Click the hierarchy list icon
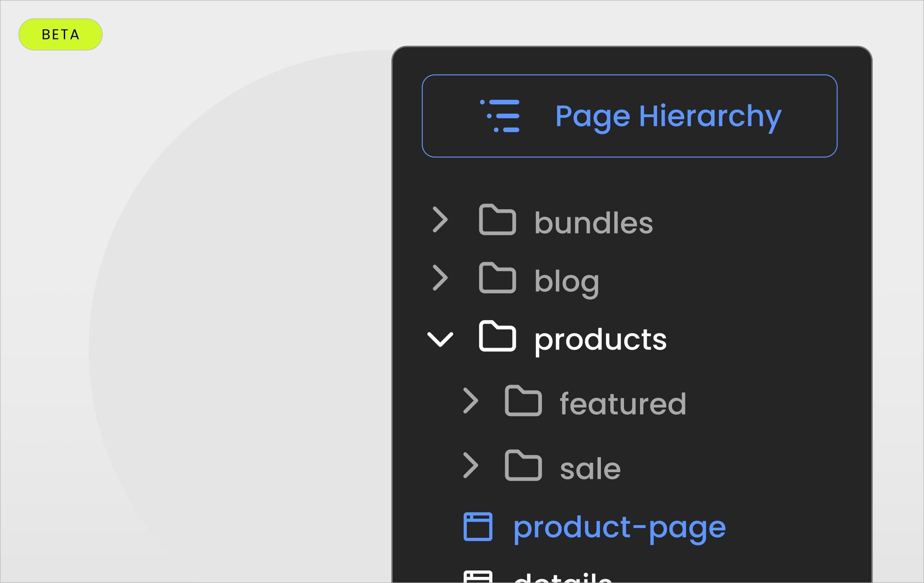 pos(500,116)
